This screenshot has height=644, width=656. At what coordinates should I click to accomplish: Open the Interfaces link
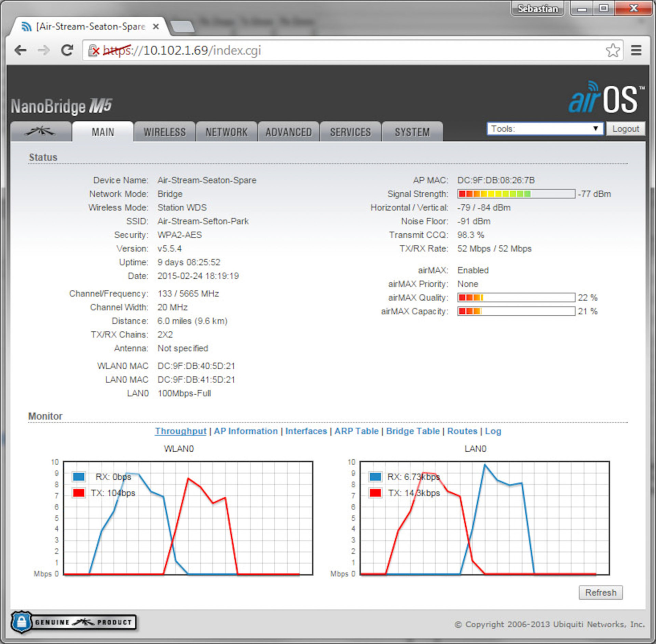coord(306,431)
